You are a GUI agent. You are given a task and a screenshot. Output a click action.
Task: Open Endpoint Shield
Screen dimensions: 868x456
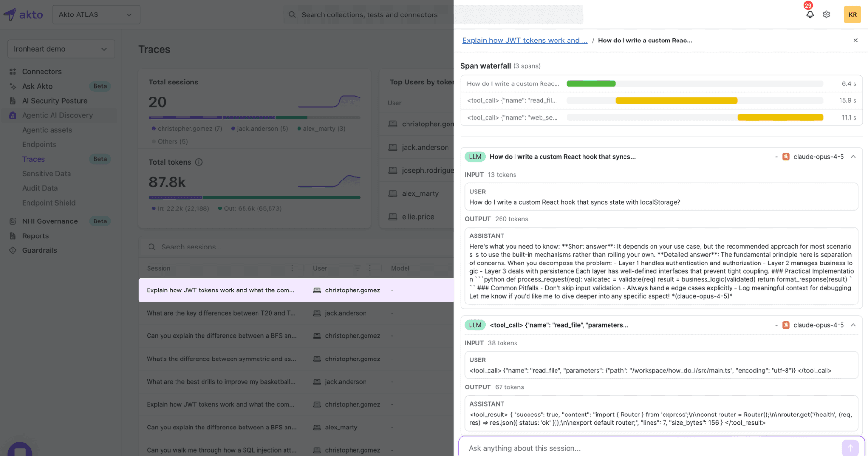click(x=49, y=203)
